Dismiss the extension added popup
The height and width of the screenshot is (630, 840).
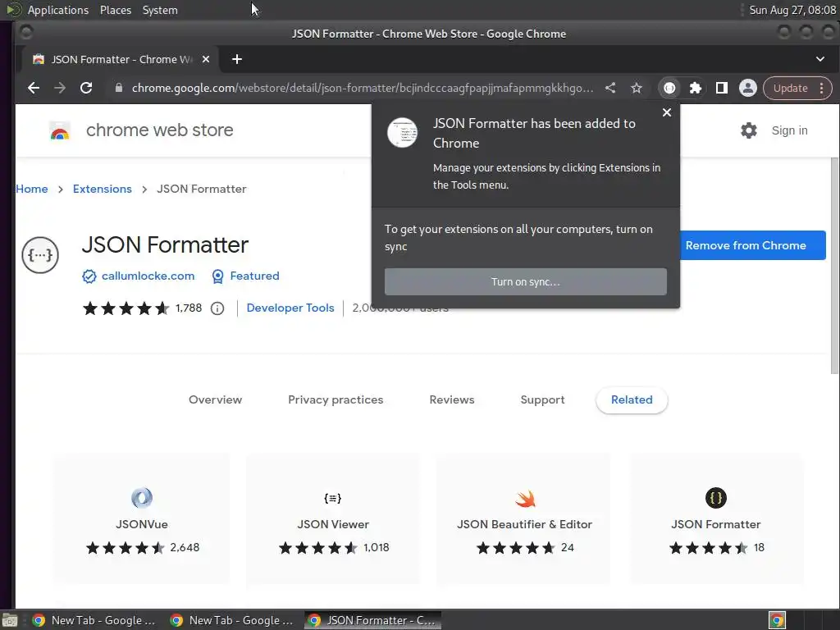pos(666,112)
